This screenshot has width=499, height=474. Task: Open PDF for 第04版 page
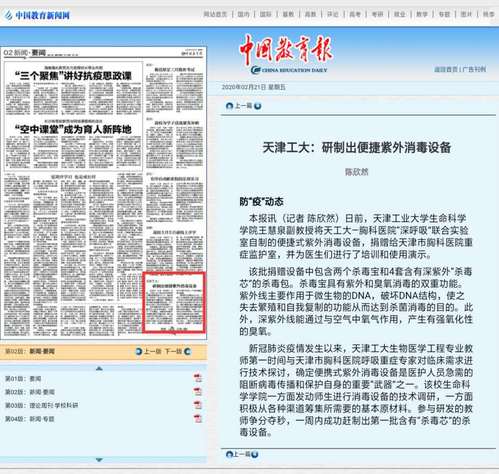point(198,418)
